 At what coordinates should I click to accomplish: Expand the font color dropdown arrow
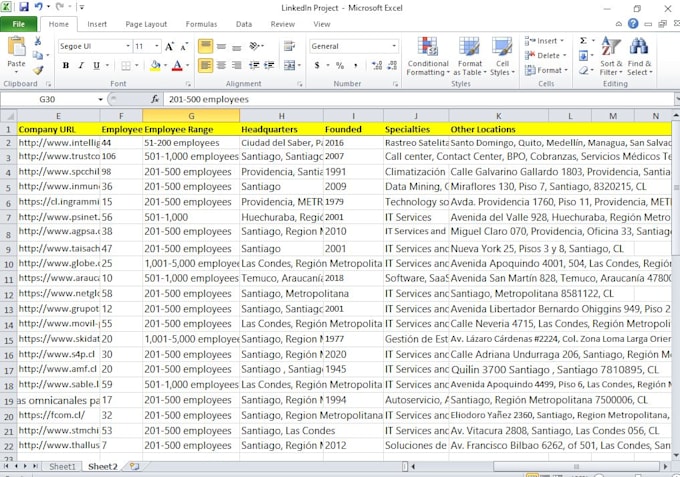187,65
